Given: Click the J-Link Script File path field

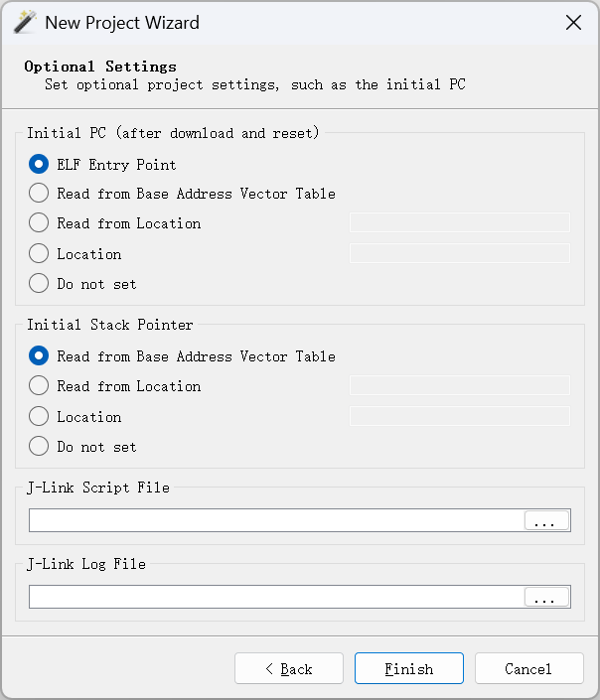Looking at the screenshot, I should [276, 520].
